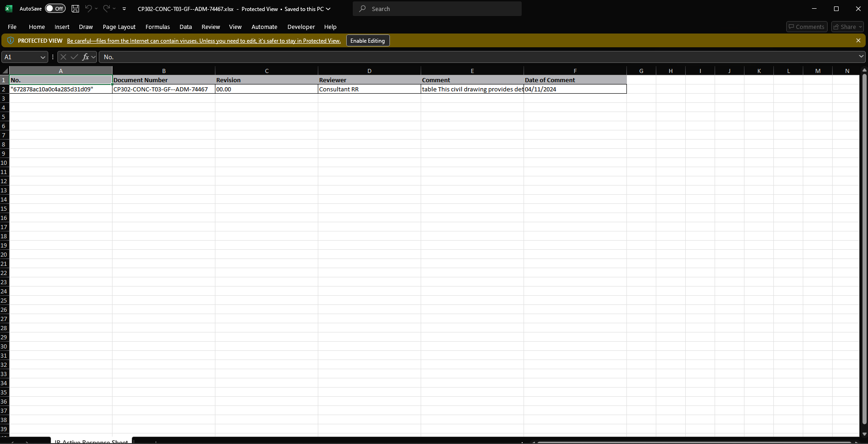This screenshot has width=868, height=444.
Task: Click the Insert Function fx icon
Action: pos(85,57)
